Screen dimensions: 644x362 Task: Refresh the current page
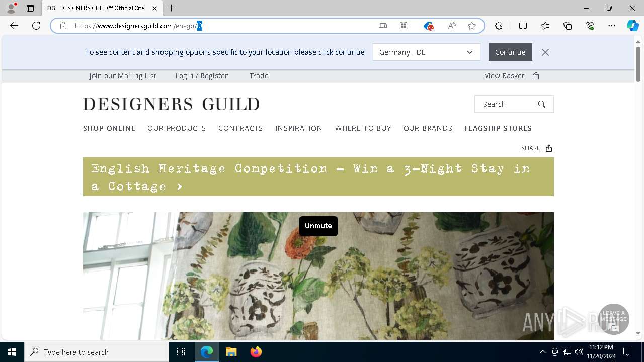[36, 26]
